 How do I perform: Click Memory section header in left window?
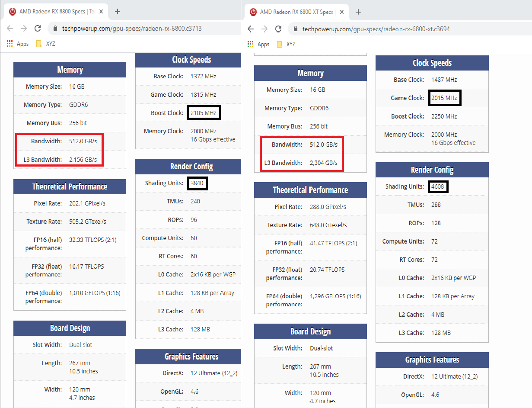[x=70, y=70]
